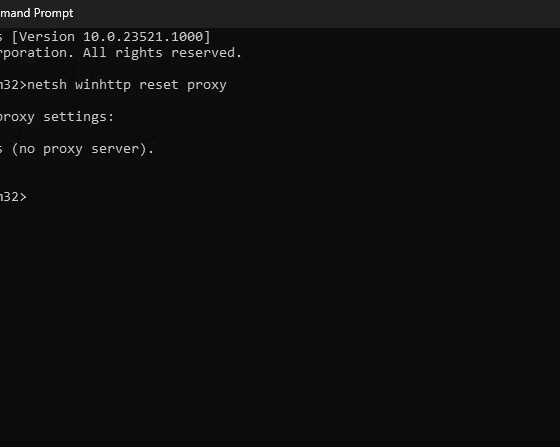This screenshot has width=560, height=447.
Task: Click the 'proxy settings:' output line
Action: coord(57,117)
